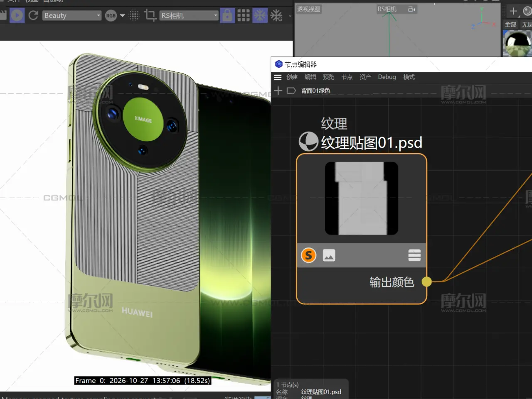Expand the arrow next to the RGB button

click(122, 16)
